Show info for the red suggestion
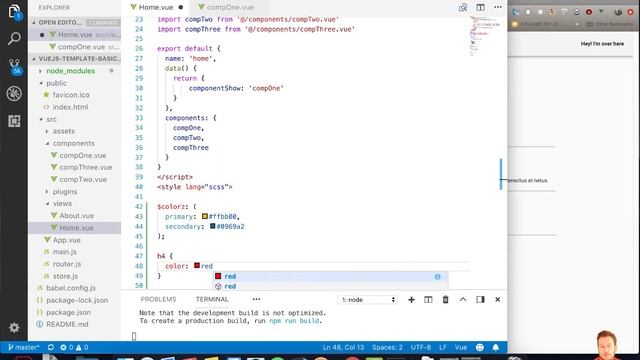The width and height of the screenshot is (640, 360). (x=438, y=277)
